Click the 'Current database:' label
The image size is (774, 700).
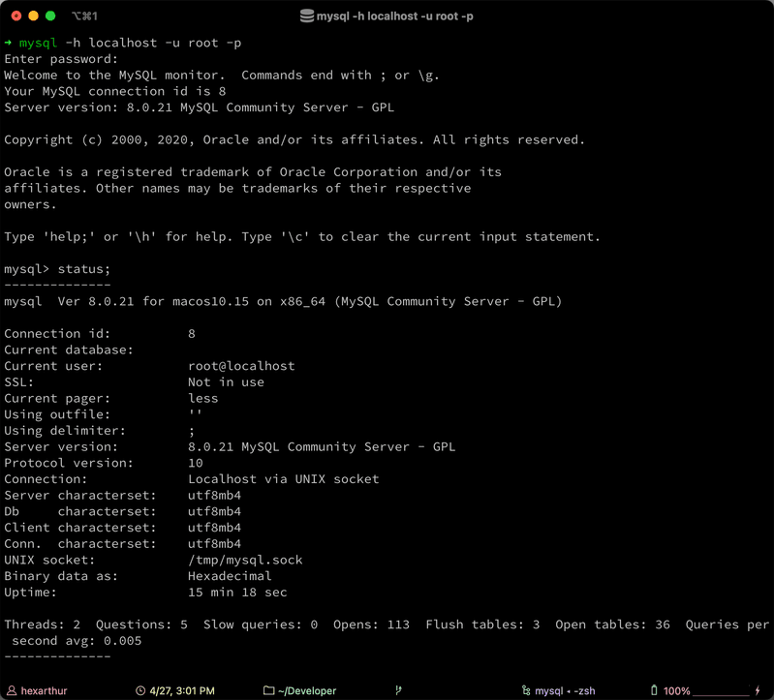coord(69,350)
